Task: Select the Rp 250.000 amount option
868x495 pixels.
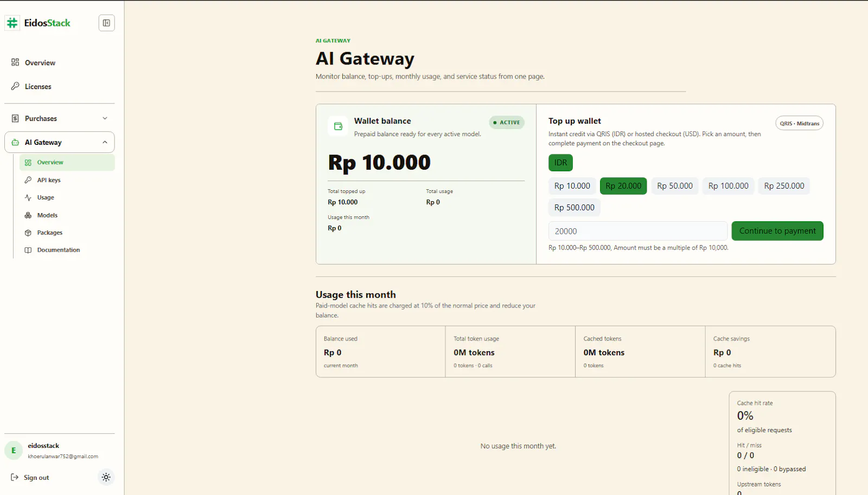Action: point(784,186)
